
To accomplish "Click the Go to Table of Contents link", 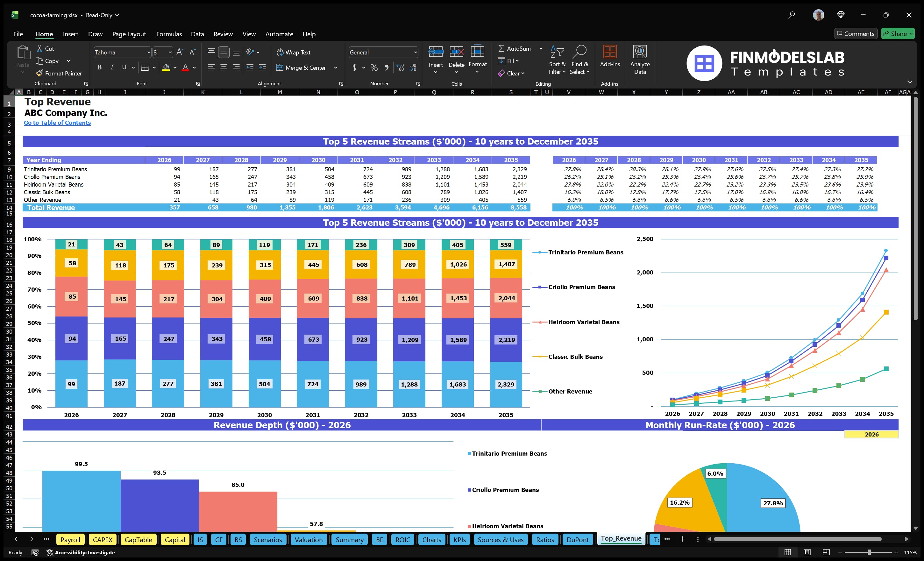I will pos(57,123).
